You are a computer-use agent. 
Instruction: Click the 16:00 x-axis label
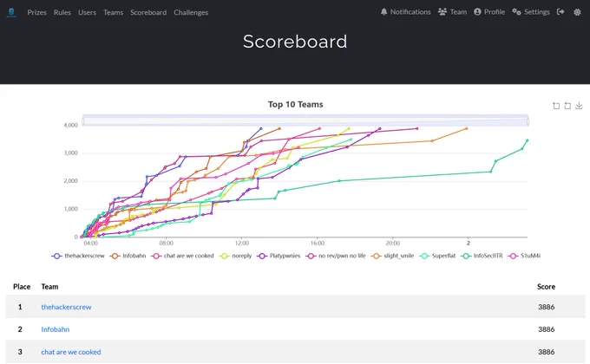coord(318,244)
